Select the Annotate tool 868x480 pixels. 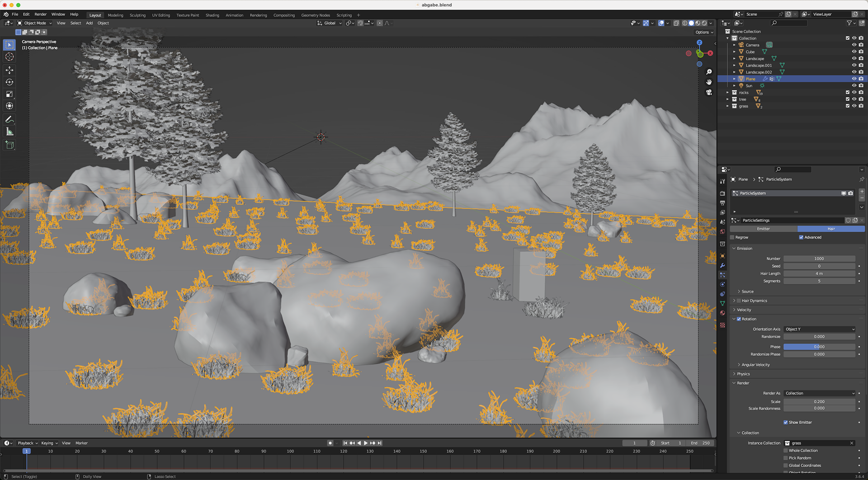(9, 120)
